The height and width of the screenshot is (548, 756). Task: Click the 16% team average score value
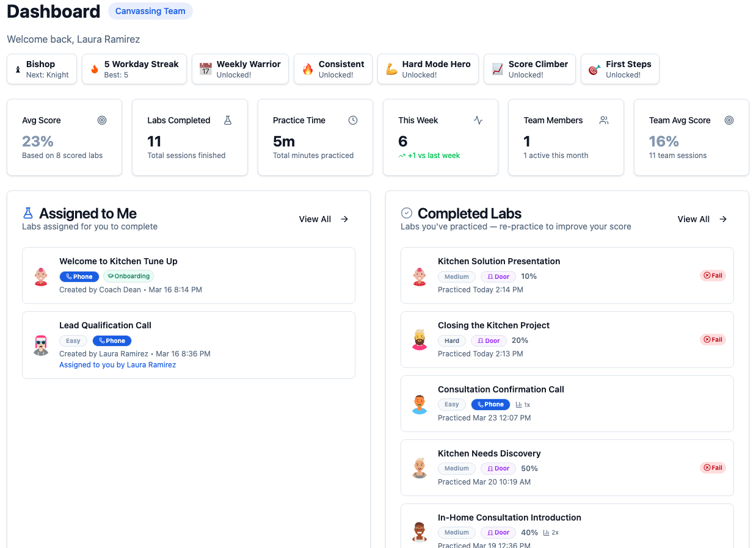(x=664, y=142)
